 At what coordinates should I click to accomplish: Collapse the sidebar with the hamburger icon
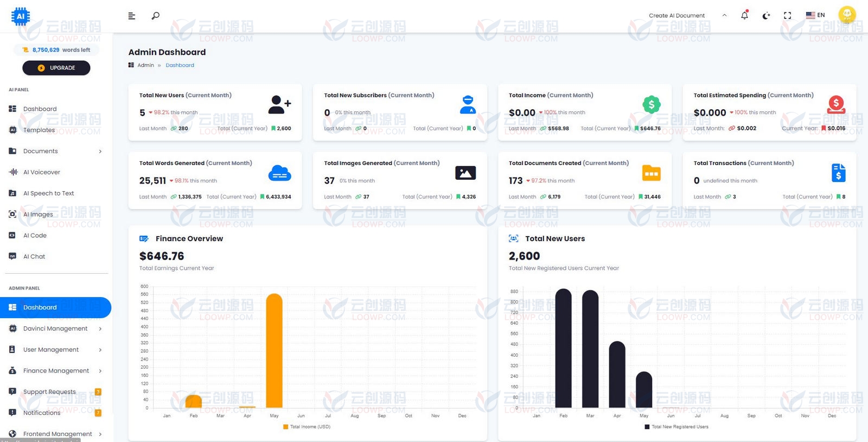tap(131, 16)
